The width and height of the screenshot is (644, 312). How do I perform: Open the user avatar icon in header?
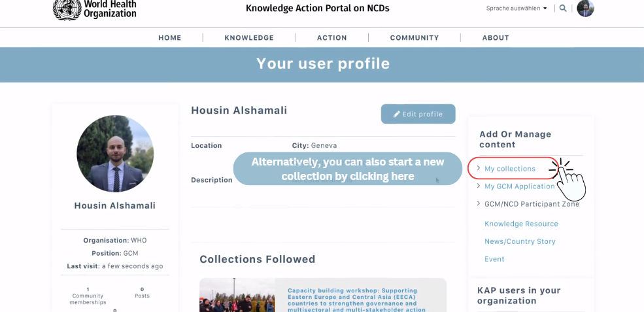click(x=585, y=9)
